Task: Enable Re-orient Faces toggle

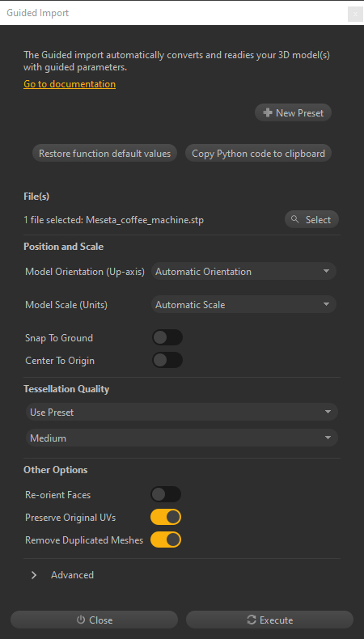Action: (x=166, y=494)
